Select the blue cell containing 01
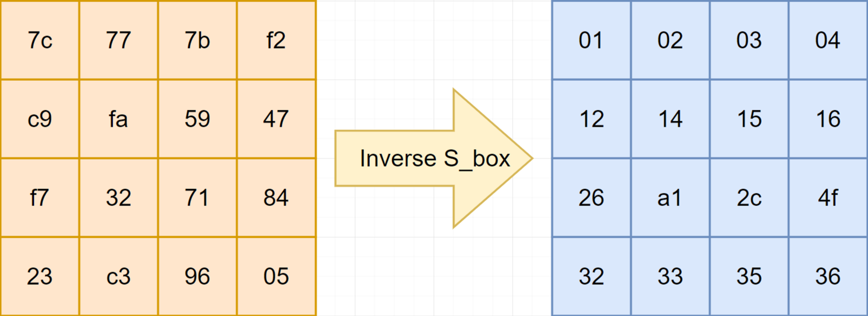 tap(591, 40)
